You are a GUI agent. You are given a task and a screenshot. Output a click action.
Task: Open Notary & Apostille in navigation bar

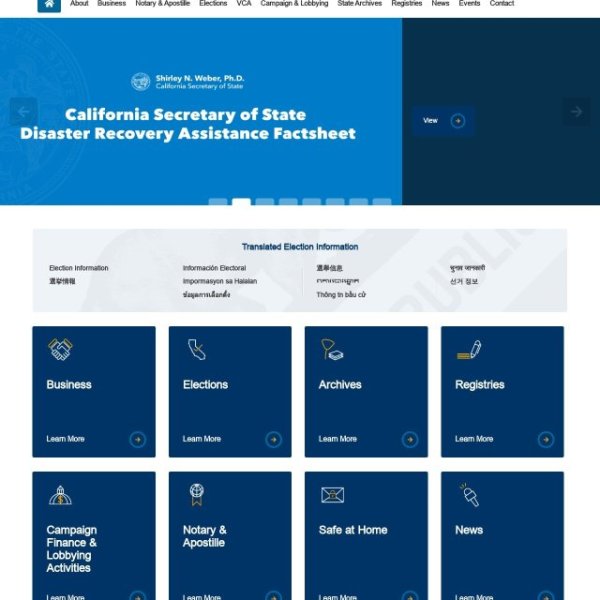pyautogui.click(x=163, y=3)
